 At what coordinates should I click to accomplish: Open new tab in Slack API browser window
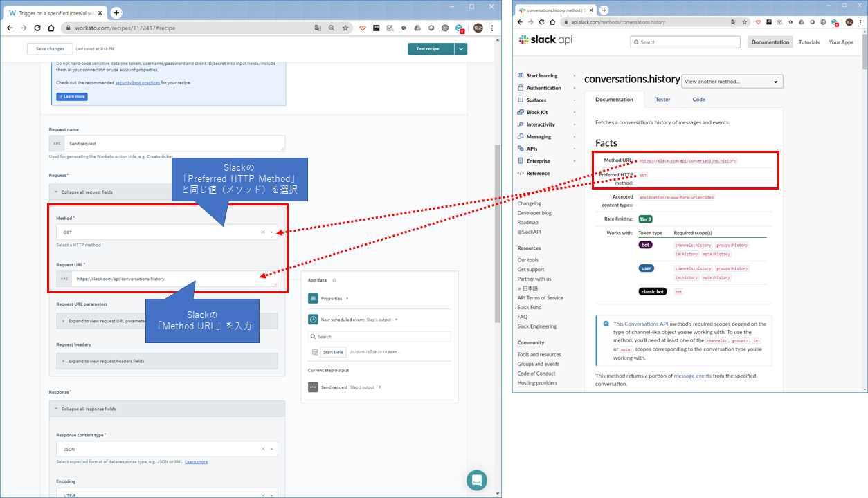point(604,10)
